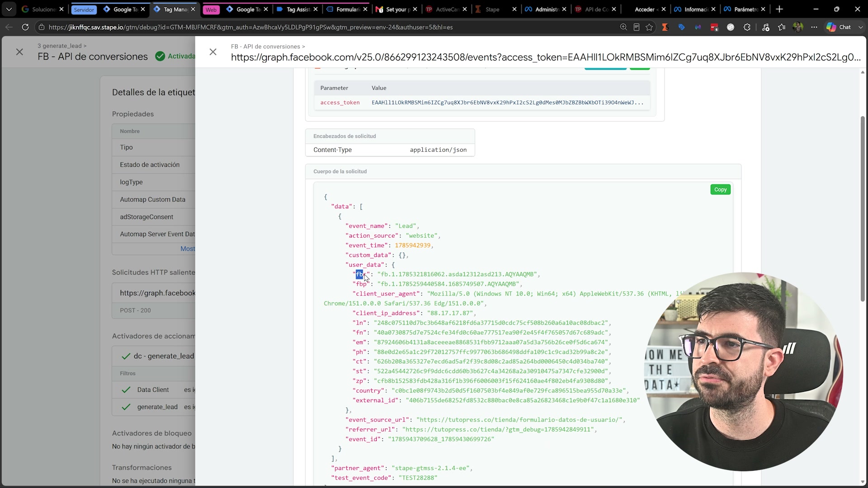Image resolution: width=868 pixels, height=488 pixels.
Task: Select the Web tab group label
Action: click(x=211, y=9)
